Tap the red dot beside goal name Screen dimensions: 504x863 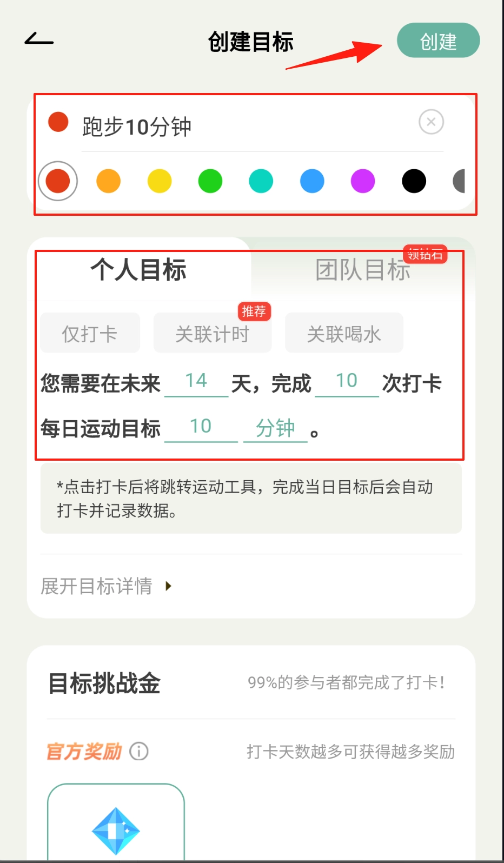(58, 122)
